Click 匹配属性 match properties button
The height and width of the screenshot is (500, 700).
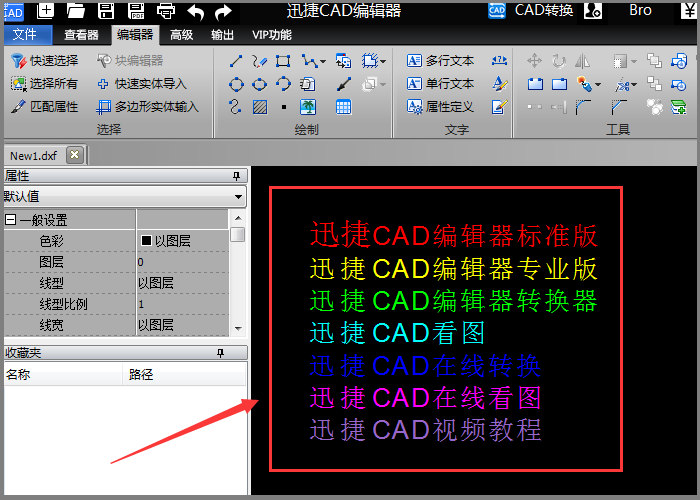pyautogui.click(x=44, y=107)
